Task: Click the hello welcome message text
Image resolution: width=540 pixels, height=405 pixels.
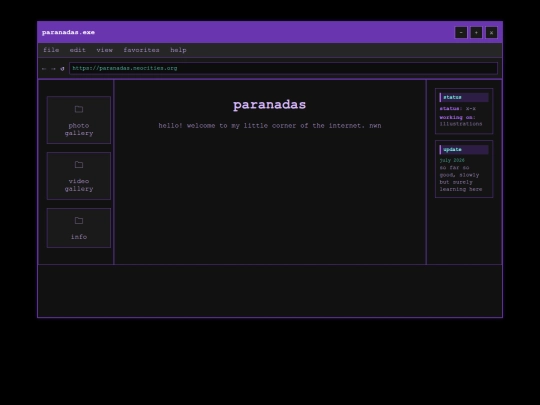Action: point(270,125)
